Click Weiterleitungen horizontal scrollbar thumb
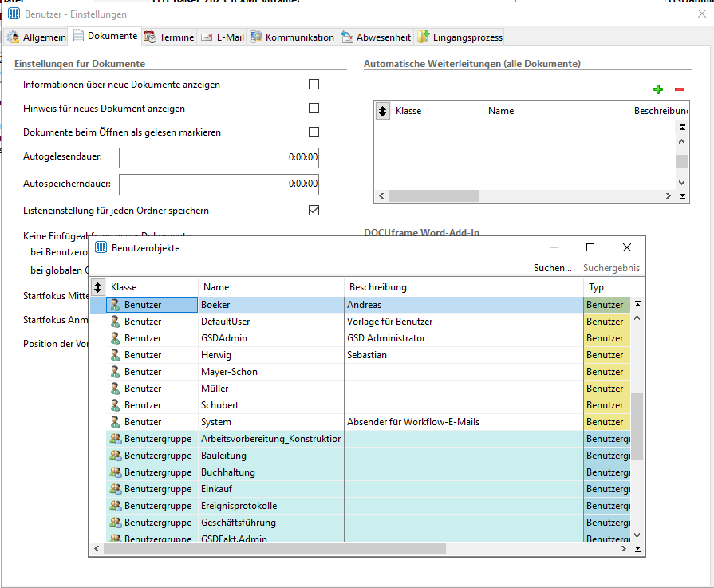Image resolution: width=714 pixels, height=588 pixels. (x=434, y=195)
